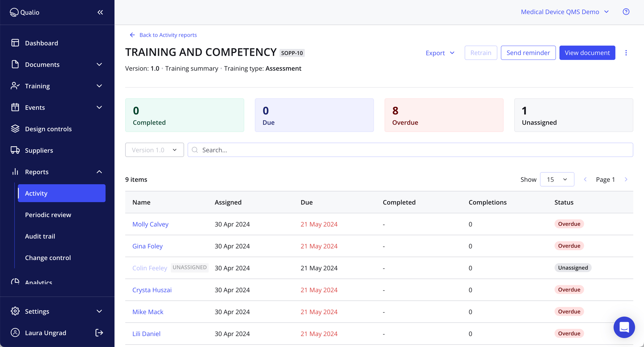
Task: Open the chat support bubble
Action: pos(624,327)
